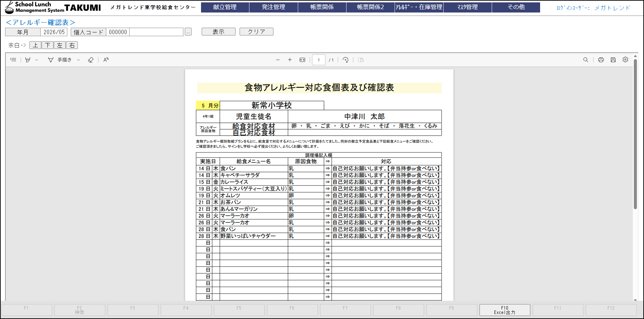Save the PDF with the disk icon
This screenshot has width=644, height=319.
pos(613,60)
